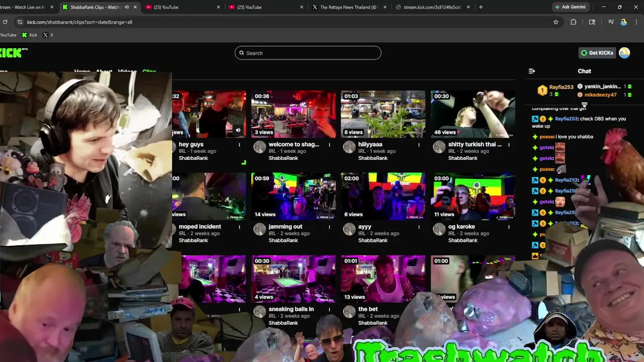Image resolution: width=644 pixels, height=362 pixels.
Task: Switch to the stream.kick.com tab
Action: tap(432, 7)
